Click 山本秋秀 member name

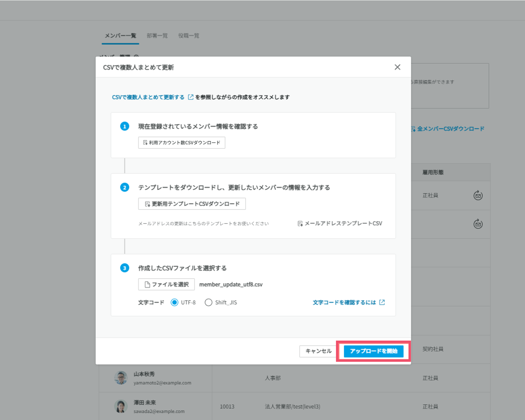tap(144, 374)
